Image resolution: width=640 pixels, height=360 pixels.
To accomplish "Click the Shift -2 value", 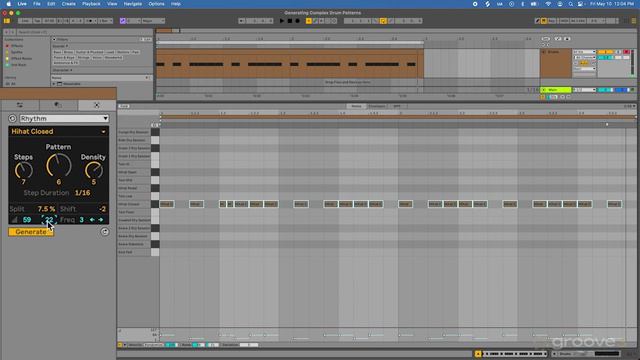I will click(x=102, y=209).
